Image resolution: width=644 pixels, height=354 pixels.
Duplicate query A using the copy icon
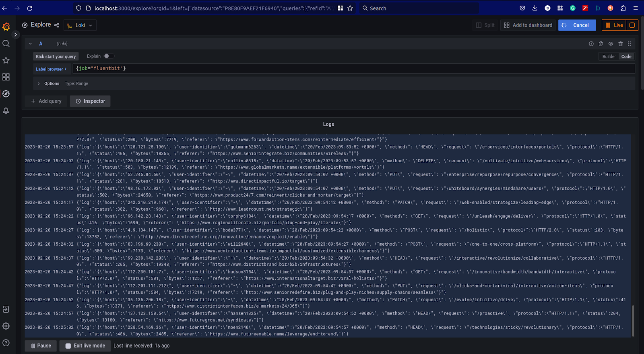601,44
